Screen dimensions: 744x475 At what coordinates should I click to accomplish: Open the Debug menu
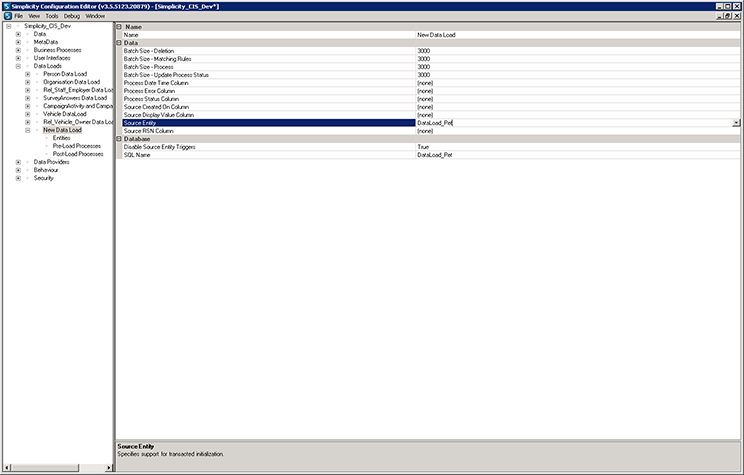point(72,16)
